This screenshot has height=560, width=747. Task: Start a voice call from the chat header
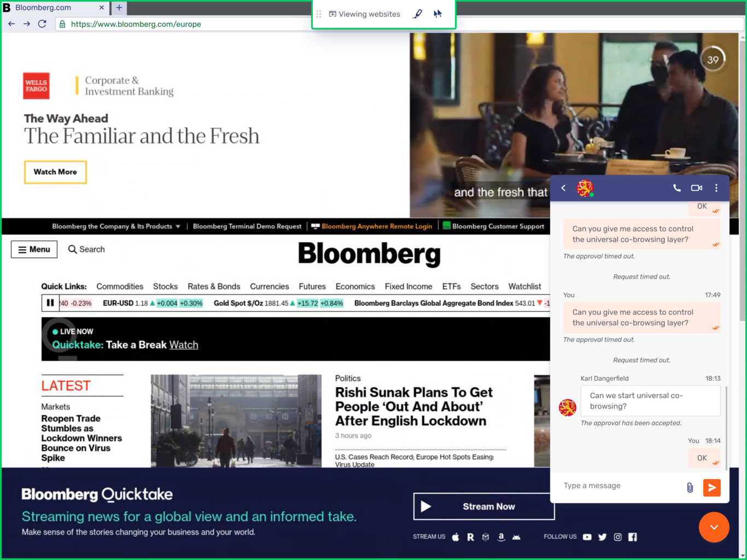(x=676, y=188)
